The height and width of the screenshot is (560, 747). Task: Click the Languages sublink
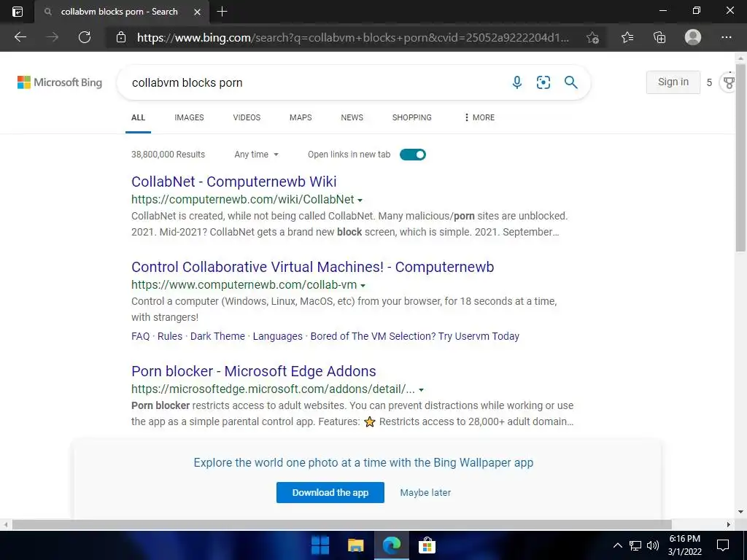pos(278,336)
